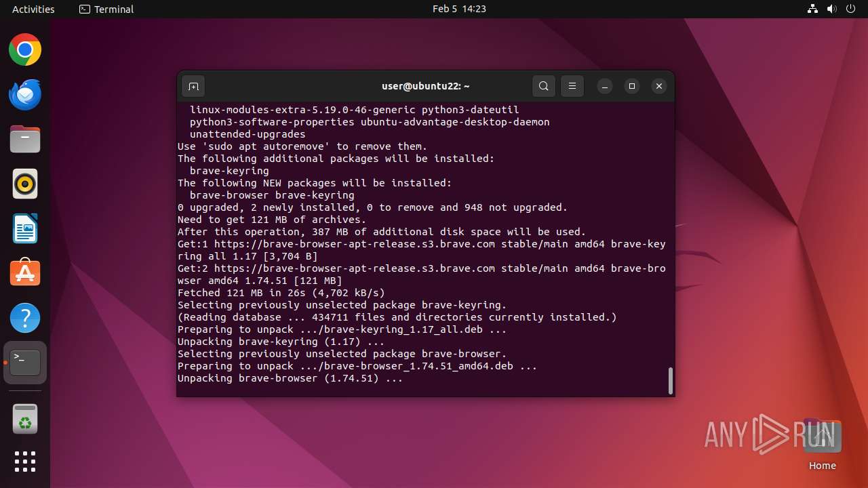The image size is (868, 488).
Task: Open the power menu icon
Action: [851, 9]
